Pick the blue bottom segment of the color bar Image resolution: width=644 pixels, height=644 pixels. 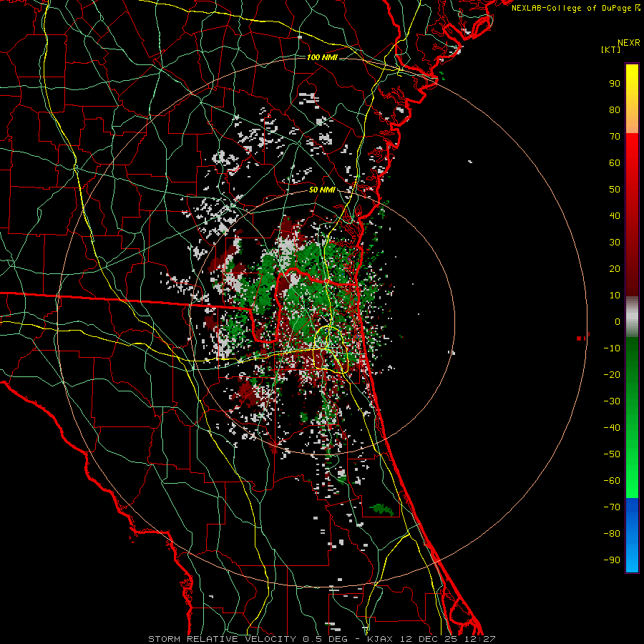click(632, 535)
